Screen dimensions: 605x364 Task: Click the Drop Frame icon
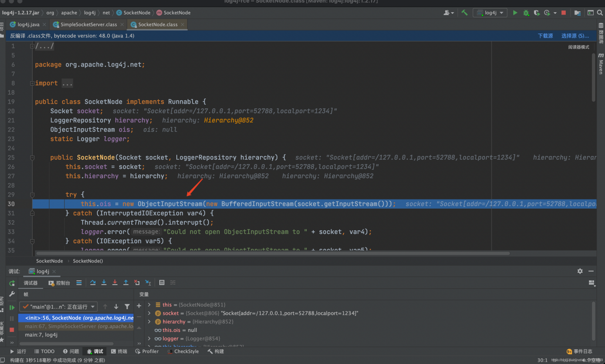[137, 283]
